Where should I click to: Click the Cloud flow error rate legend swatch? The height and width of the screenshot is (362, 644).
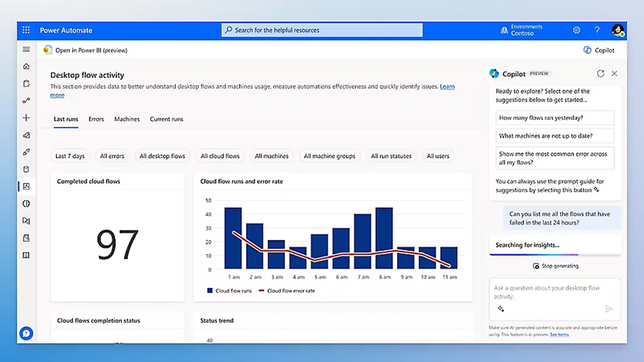(262, 291)
